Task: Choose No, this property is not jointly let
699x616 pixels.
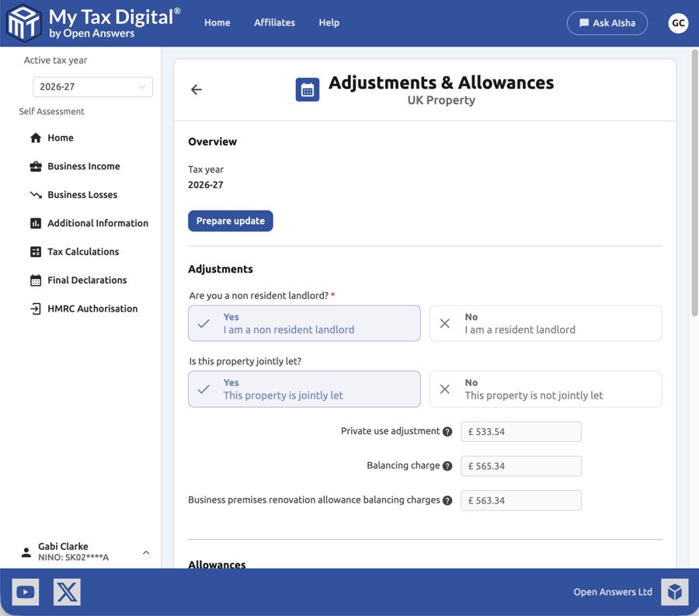Action: click(545, 388)
